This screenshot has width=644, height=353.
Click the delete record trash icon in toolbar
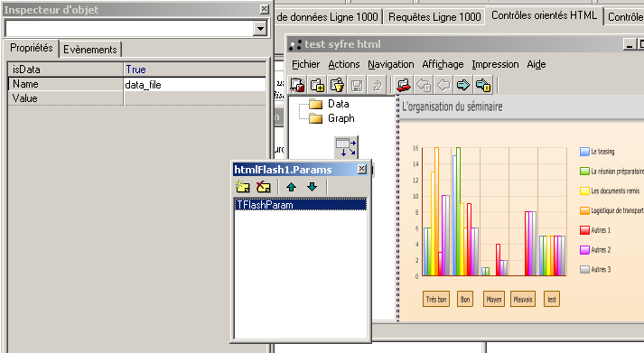coord(337,85)
